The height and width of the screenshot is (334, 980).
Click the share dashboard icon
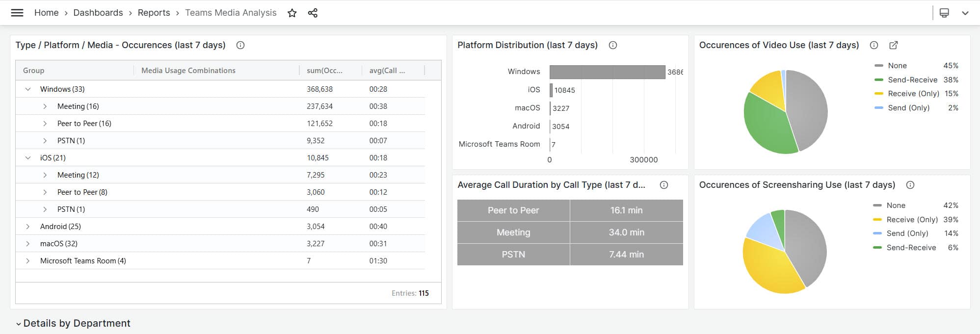tap(313, 13)
